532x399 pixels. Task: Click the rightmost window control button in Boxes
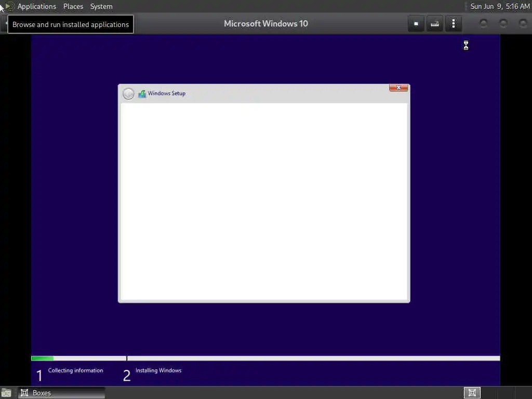tap(523, 23)
